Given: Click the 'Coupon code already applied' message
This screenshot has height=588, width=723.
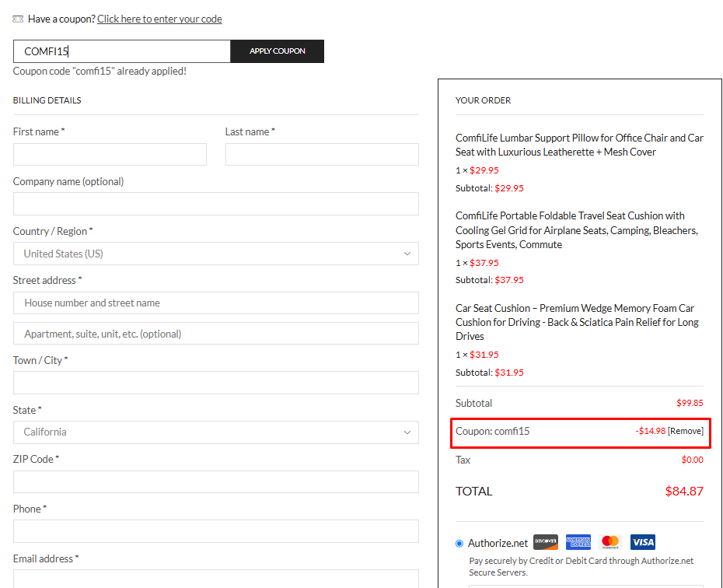Looking at the screenshot, I should tap(100, 71).
